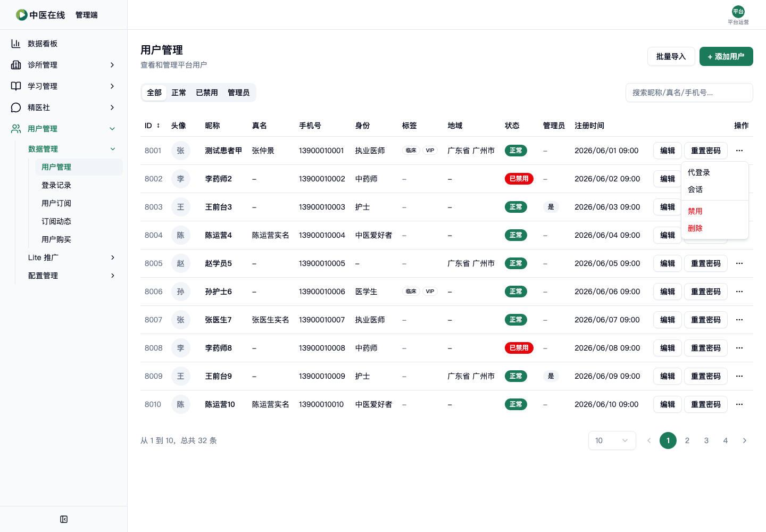This screenshot has width=766, height=532.
Task: Open the 平台运营 account avatar
Action: pyautogui.click(x=738, y=12)
